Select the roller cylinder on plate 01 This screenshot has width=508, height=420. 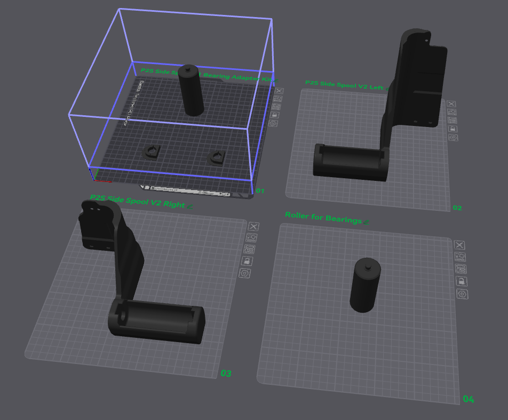click(191, 90)
